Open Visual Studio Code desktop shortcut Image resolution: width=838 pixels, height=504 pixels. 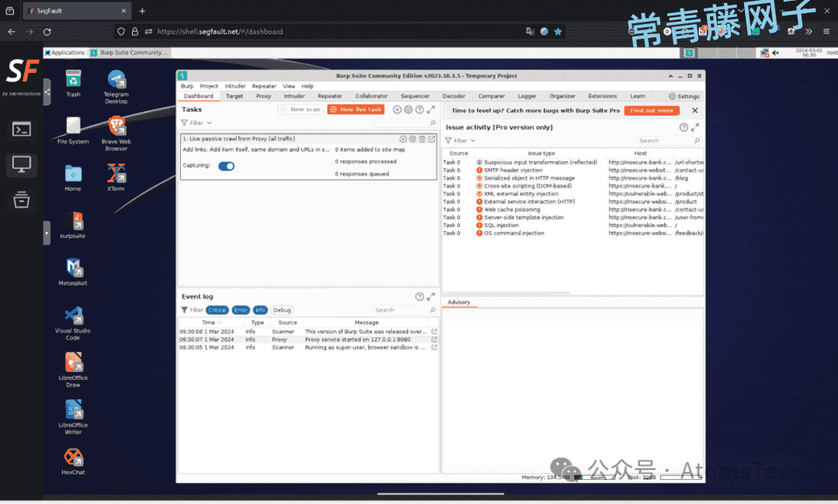73,323
